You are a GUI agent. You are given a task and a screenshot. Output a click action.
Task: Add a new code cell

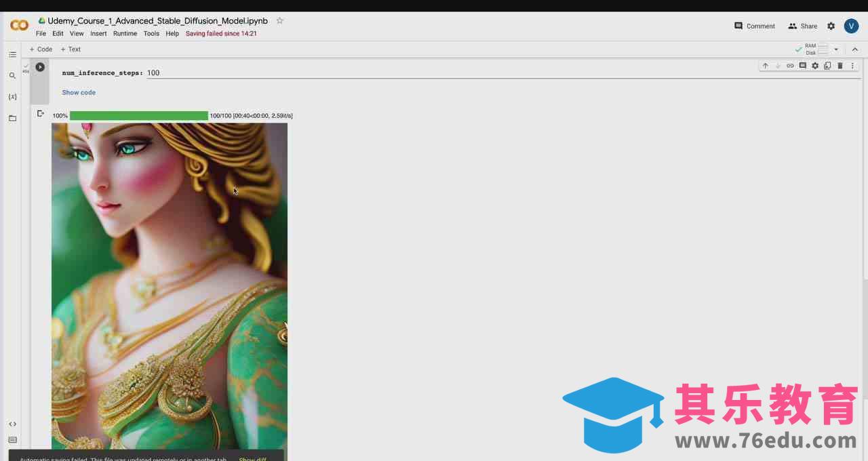coord(41,49)
